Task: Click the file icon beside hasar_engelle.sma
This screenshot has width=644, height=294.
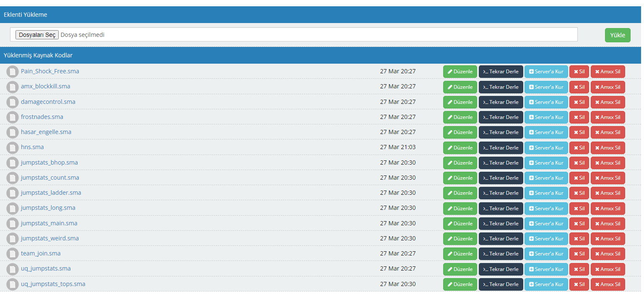Action: (13, 132)
